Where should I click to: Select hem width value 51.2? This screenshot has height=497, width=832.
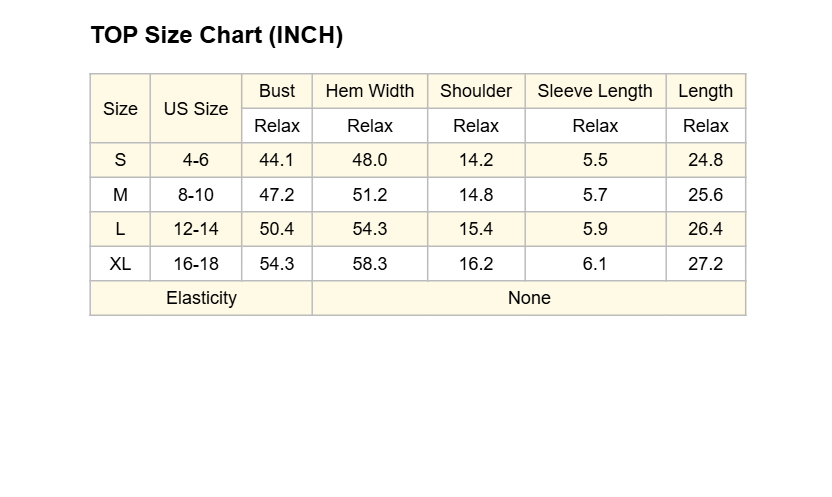(x=370, y=195)
